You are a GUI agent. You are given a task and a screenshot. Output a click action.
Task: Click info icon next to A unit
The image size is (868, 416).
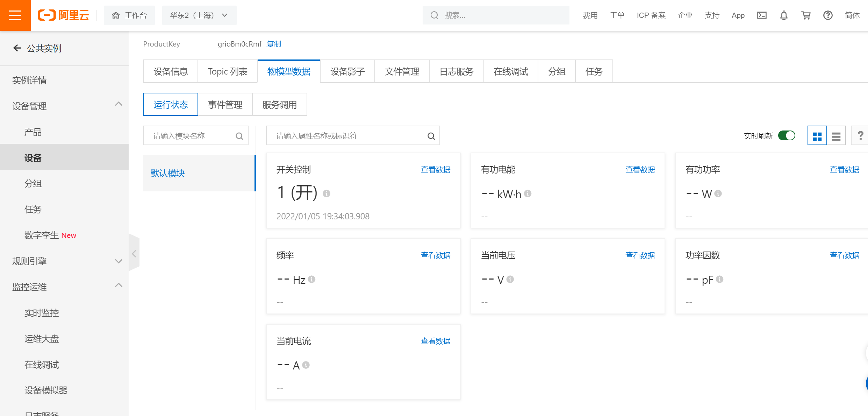point(306,365)
